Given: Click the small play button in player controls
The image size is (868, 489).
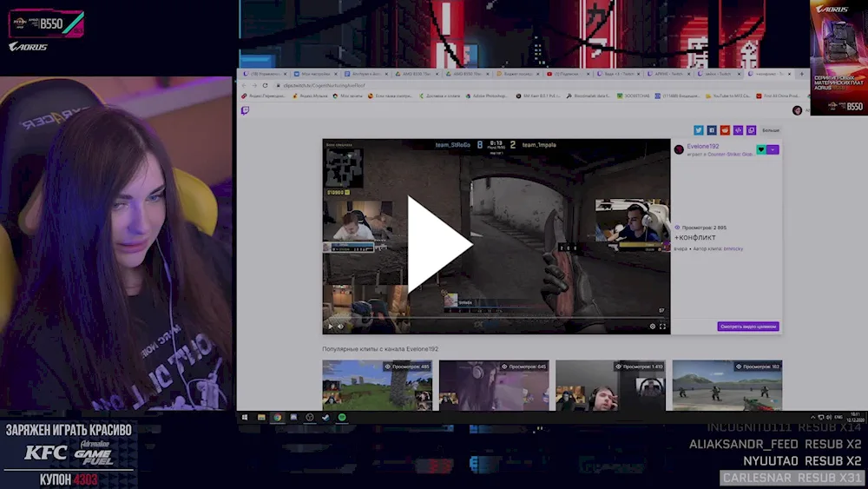Looking at the screenshot, I should [x=331, y=327].
